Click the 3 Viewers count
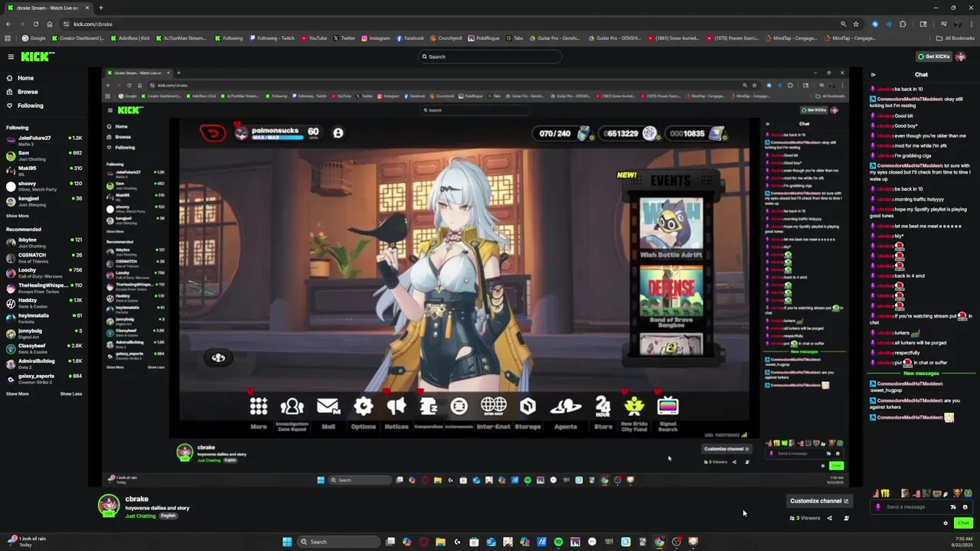Viewport: 980px width, 551px height. (805, 518)
